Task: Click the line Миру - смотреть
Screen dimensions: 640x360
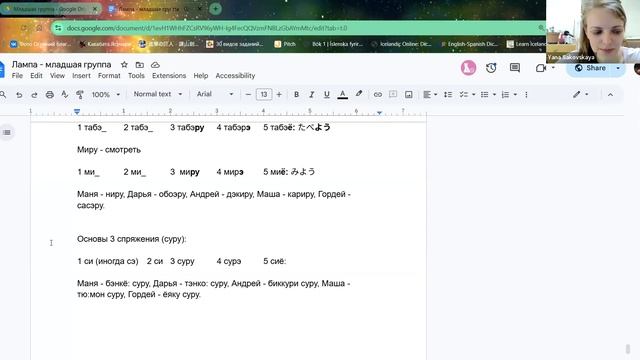Action: (109, 150)
